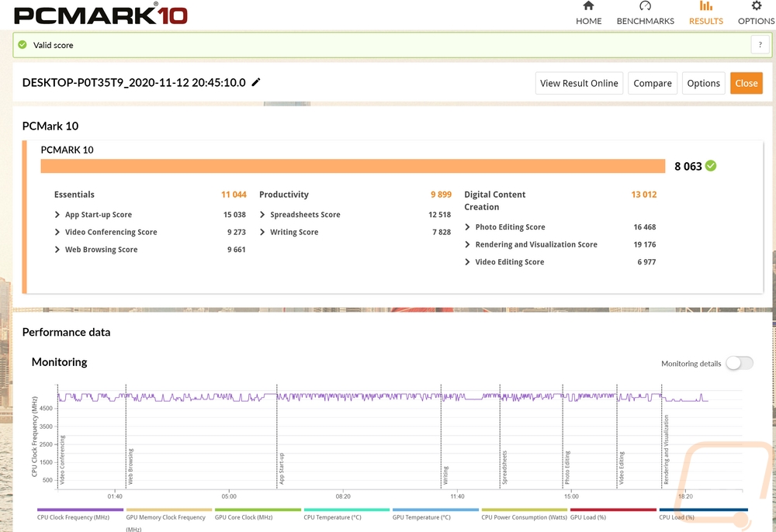Viewport: 776px width, 532px height.
Task: Click the Writing marker on chart
Action: 445,475
